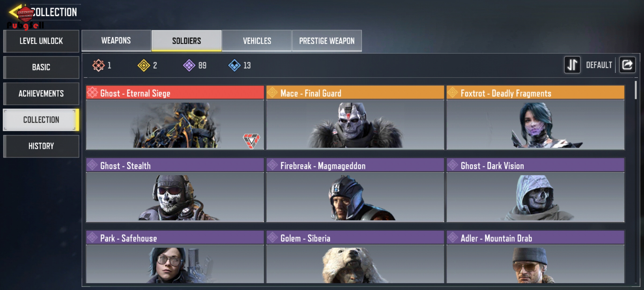Toggle the sort order arrows icon

click(x=572, y=65)
